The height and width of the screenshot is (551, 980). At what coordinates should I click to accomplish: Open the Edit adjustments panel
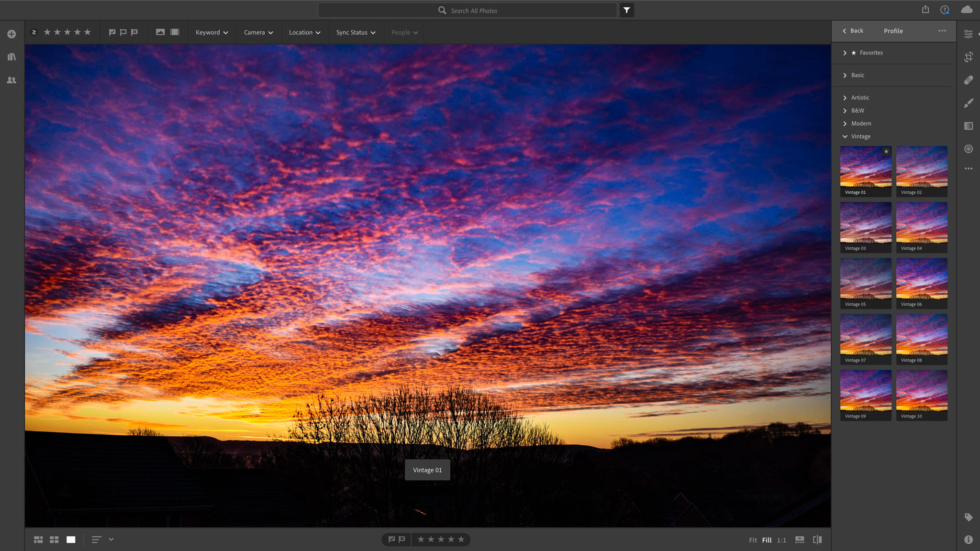tap(969, 33)
